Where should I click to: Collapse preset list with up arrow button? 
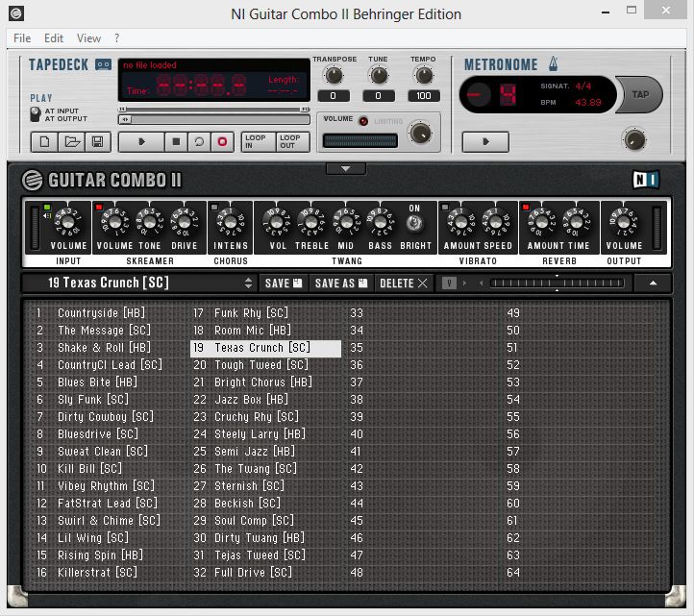pos(653,283)
